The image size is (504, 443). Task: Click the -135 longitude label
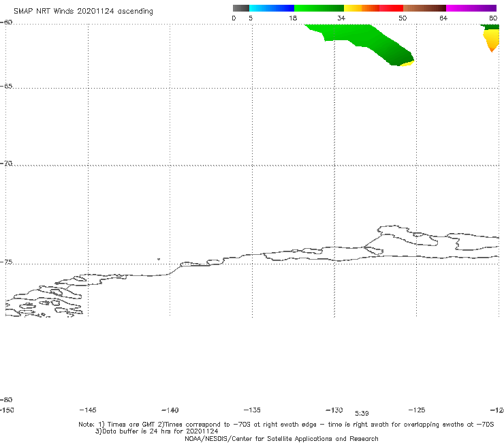(x=252, y=410)
